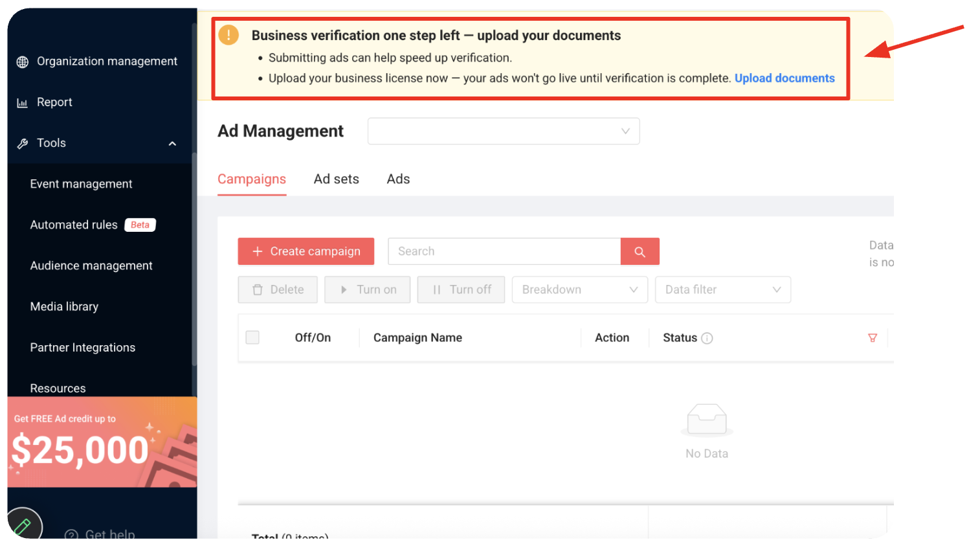Click the Report chart icon
The height and width of the screenshot is (553, 980).
[23, 103]
